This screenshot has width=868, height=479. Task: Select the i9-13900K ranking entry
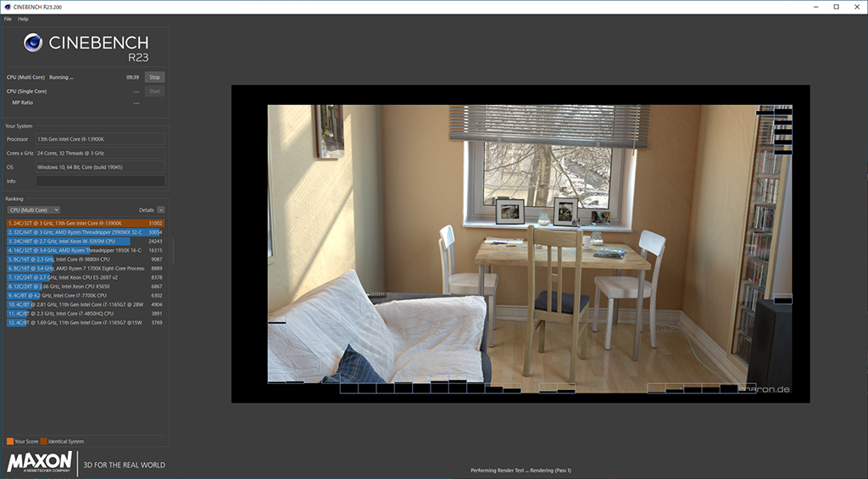[x=86, y=223]
